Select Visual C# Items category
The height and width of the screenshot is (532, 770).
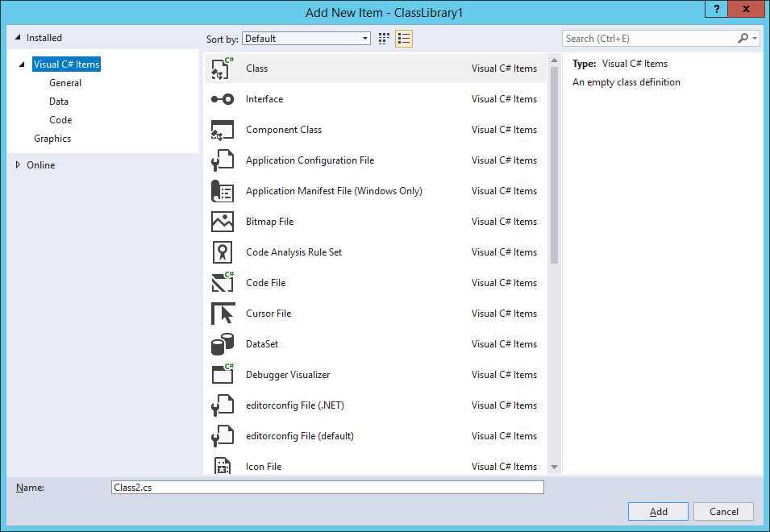point(67,64)
